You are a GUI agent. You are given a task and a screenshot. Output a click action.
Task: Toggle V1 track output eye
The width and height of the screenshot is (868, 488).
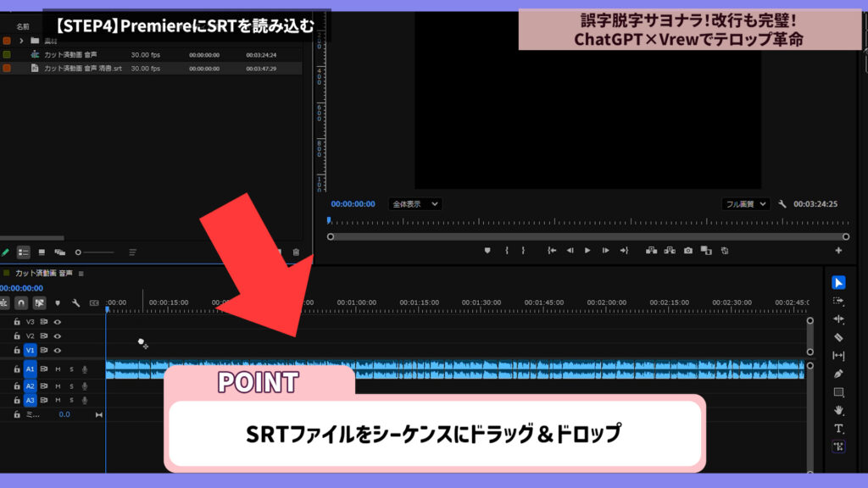pyautogui.click(x=58, y=351)
